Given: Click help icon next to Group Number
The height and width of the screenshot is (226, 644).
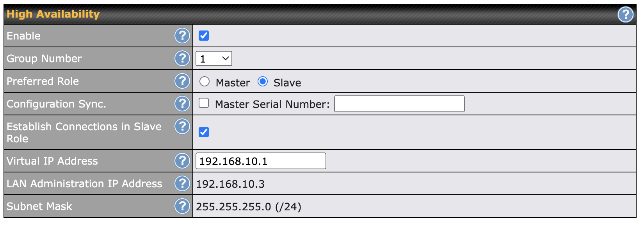Looking at the screenshot, I should [x=182, y=58].
